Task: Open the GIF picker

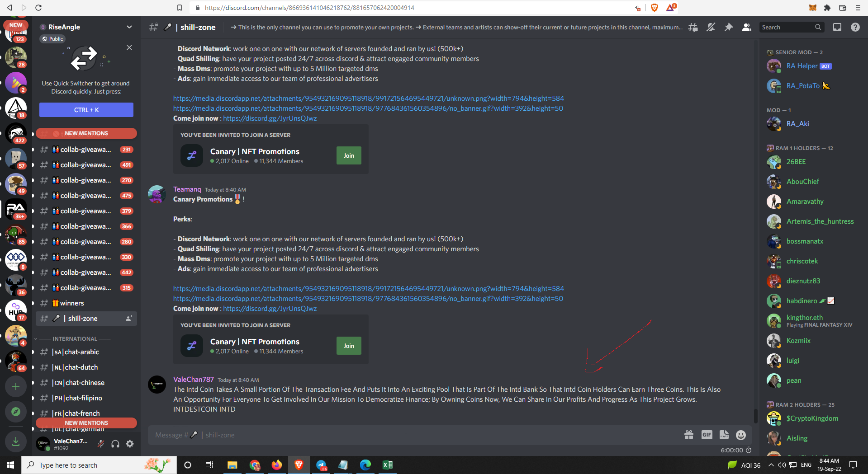Action: (707, 435)
